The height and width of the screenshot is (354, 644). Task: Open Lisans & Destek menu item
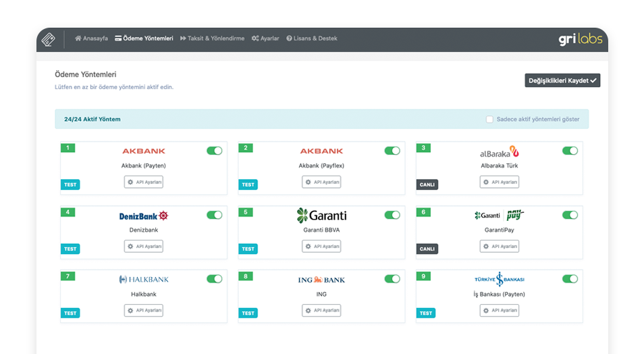312,39
